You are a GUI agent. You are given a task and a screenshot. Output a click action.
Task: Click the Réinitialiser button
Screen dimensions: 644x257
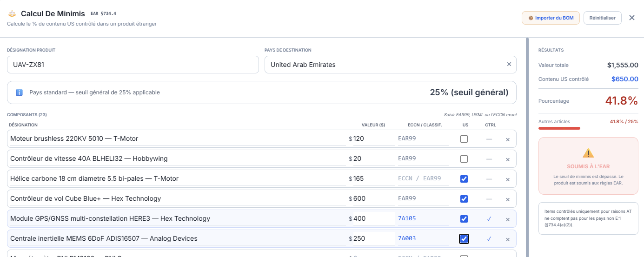click(x=602, y=18)
